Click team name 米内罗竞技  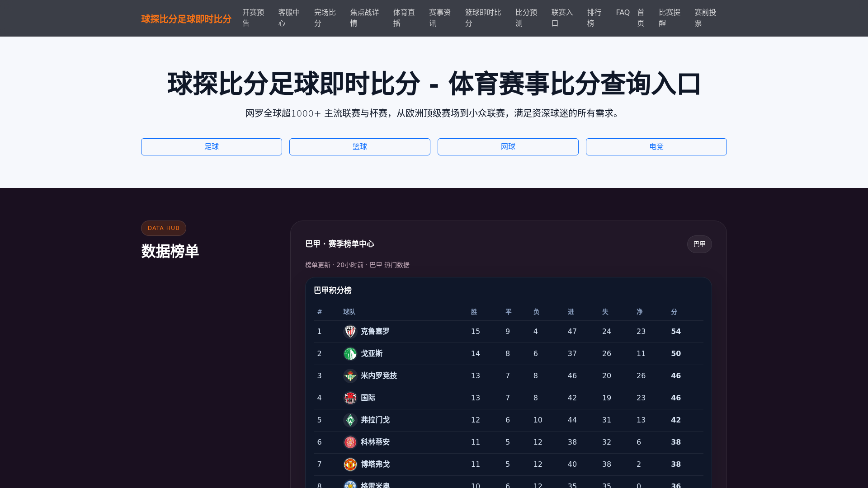coord(379,376)
